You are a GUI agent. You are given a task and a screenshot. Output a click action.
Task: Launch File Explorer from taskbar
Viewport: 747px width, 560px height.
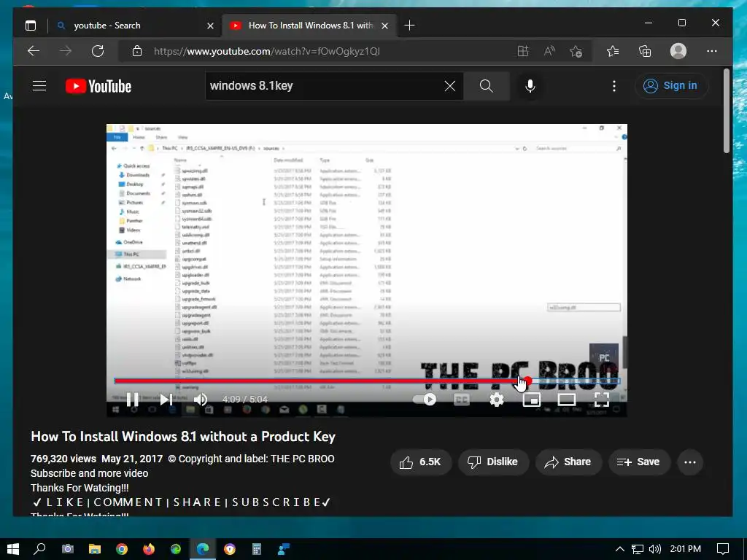coord(94,549)
